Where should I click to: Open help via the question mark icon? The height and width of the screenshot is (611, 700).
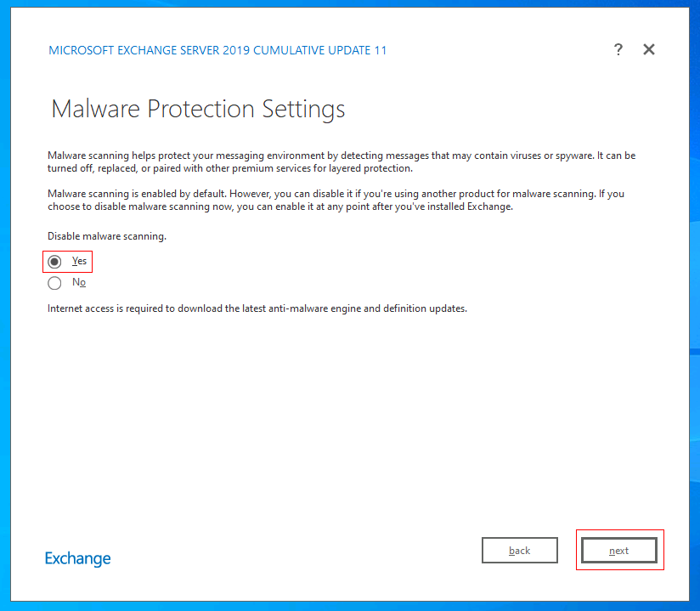[618, 49]
